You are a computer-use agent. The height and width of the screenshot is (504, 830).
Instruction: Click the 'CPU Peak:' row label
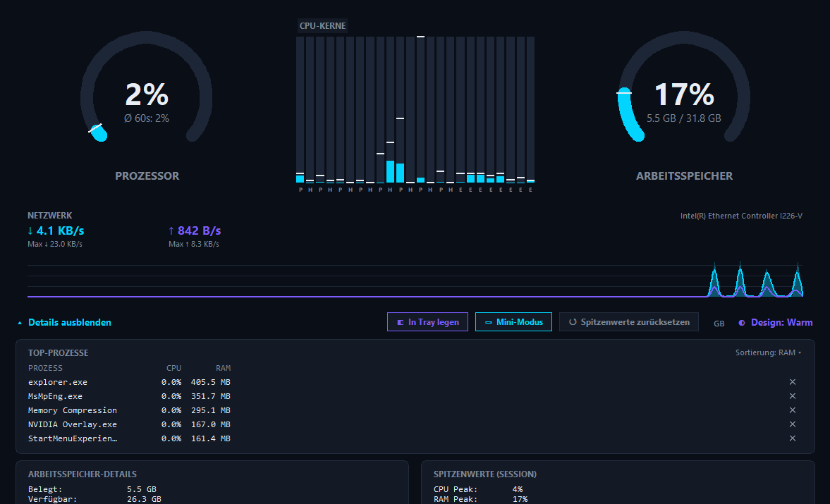[x=456, y=489]
